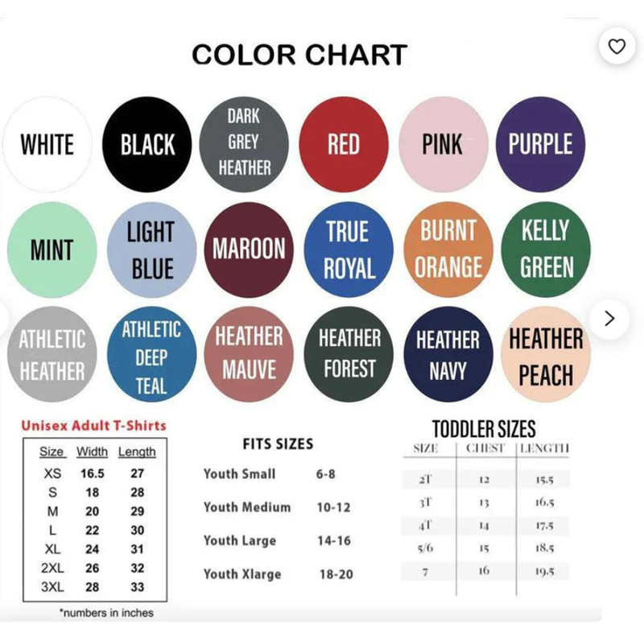Select the Red color circle
This screenshot has height=644, width=644.
point(344,145)
